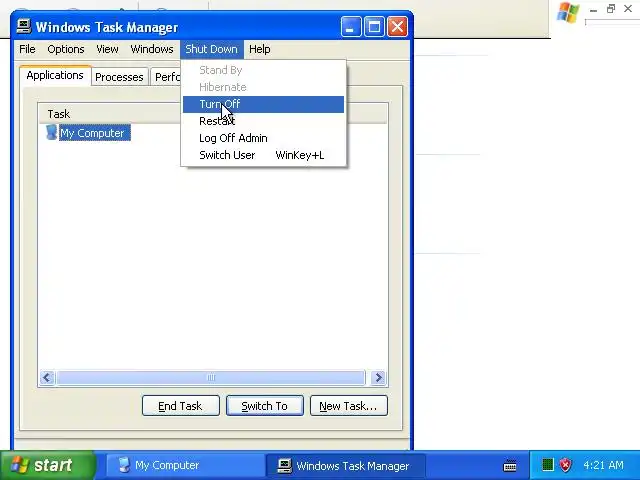Open the Windows menu
This screenshot has width=640, height=480.
pos(152,49)
